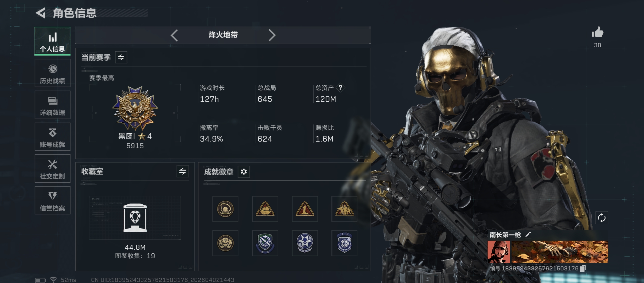Screen dimensions: 644x283
Task: Click the pearl shell achievement badge
Action: [225, 209]
